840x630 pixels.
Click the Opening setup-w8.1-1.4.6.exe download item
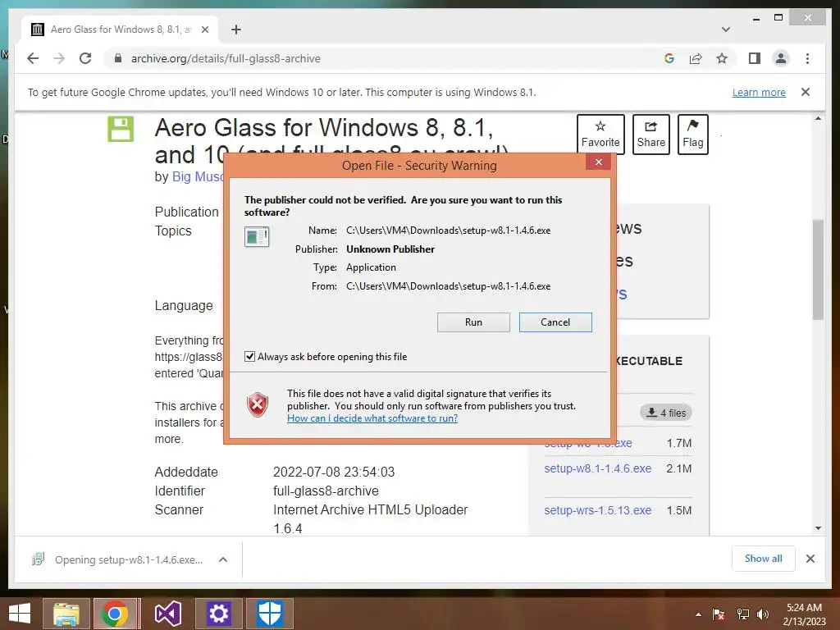pyautogui.click(x=118, y=559)
